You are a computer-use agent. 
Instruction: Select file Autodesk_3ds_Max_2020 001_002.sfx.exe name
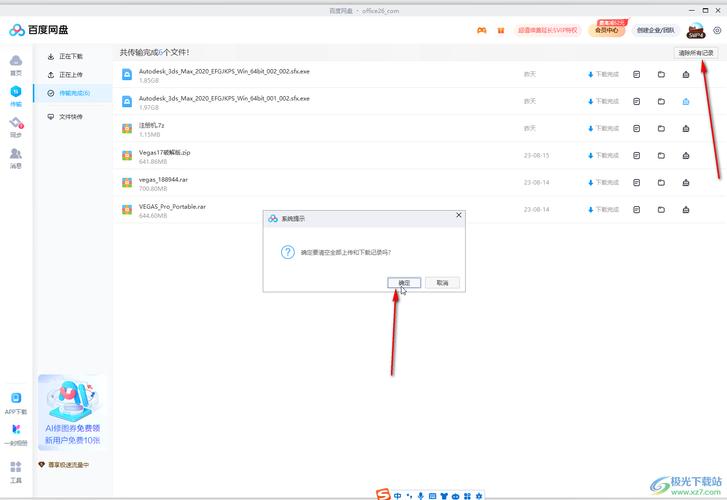coord(224,98)
